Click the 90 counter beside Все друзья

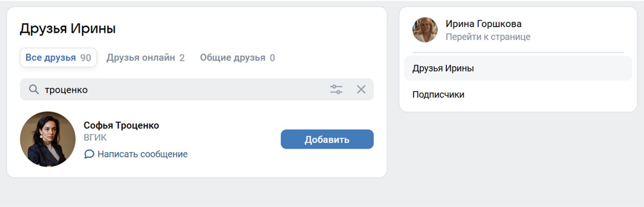pyautogui.click(x=86, y=58)
